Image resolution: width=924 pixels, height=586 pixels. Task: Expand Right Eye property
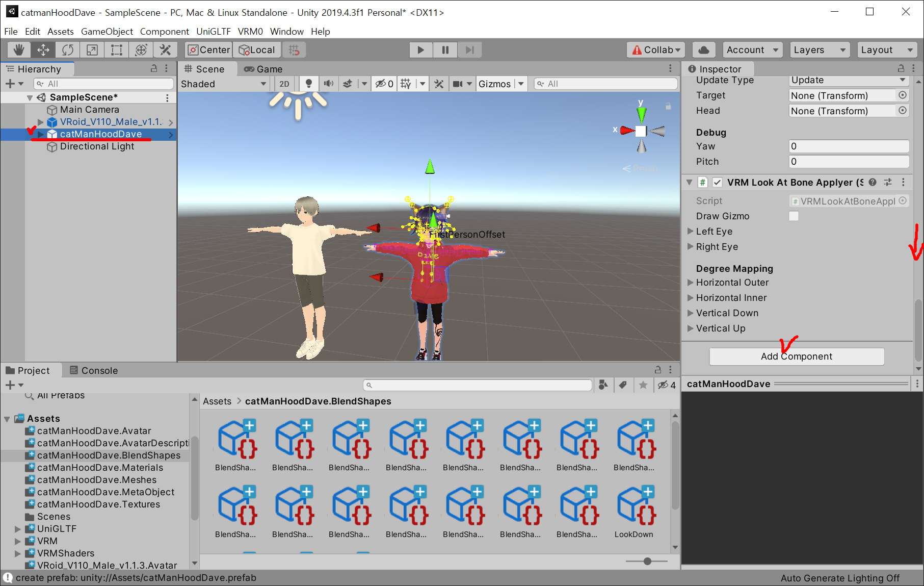[691, 246]
